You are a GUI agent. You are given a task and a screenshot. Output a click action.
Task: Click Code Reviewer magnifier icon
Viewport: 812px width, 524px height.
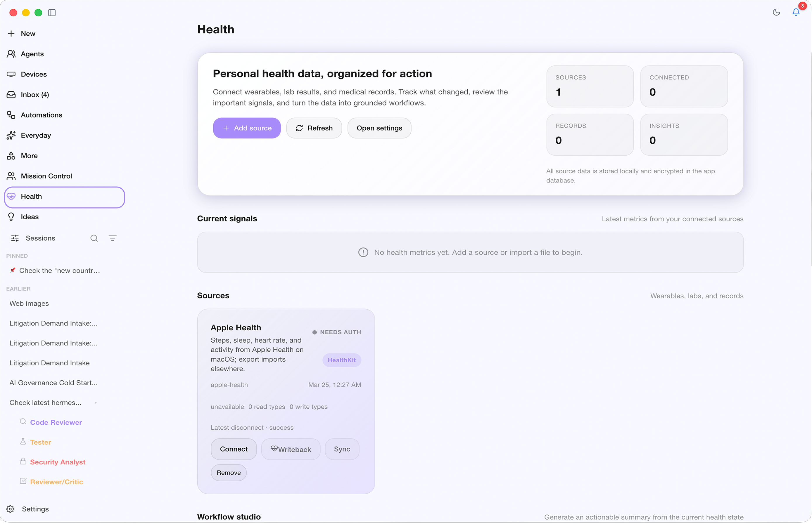(x=23, y=422)
